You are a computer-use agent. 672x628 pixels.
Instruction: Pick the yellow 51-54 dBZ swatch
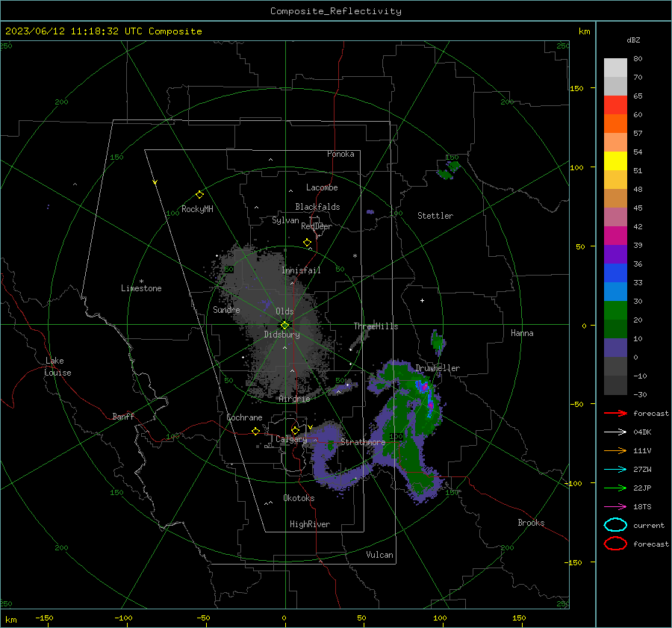pos(615,161)
